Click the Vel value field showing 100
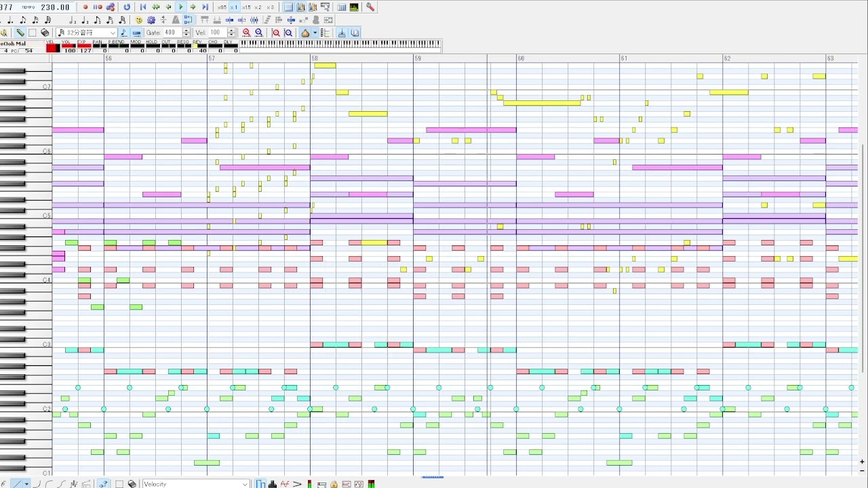 tap(217, 33)
